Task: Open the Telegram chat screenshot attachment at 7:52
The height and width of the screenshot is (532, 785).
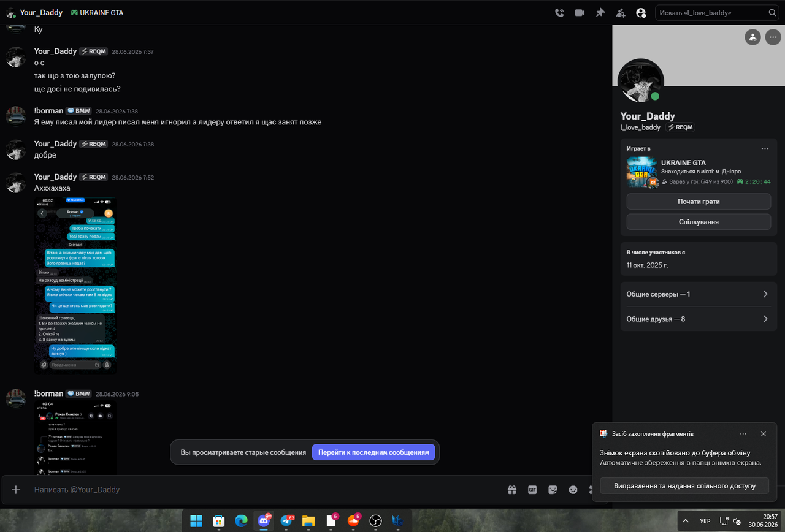Action: coord(75,285)
